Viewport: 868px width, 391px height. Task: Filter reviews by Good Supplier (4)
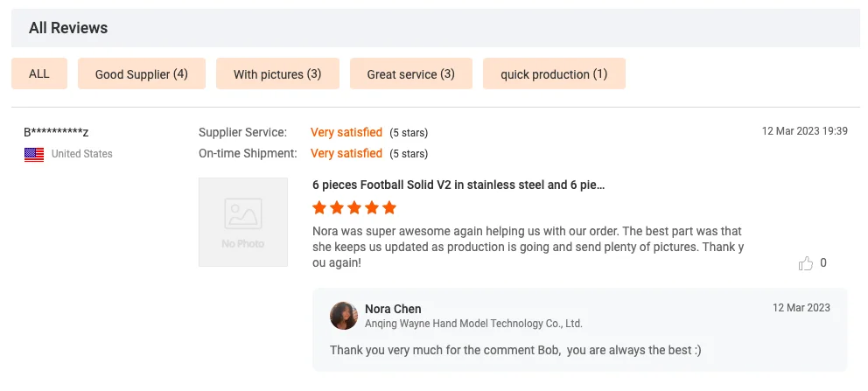[x=142, y=74]
